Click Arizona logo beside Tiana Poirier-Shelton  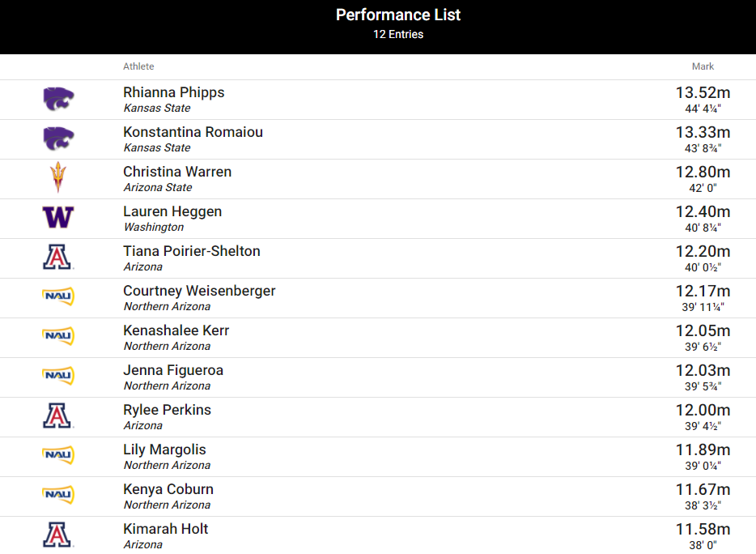click(x=57, y=258)
